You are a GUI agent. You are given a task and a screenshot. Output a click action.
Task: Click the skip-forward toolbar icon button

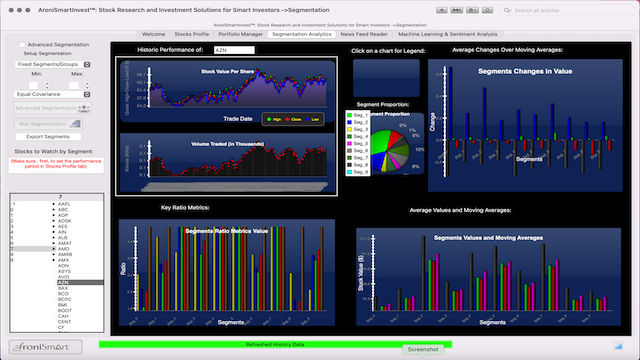point(456,10)
